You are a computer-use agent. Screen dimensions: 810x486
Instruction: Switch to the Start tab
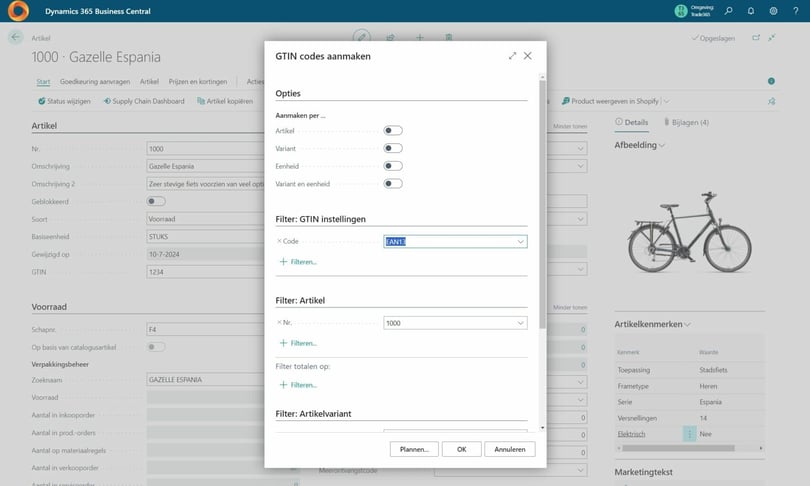point(43,82)
